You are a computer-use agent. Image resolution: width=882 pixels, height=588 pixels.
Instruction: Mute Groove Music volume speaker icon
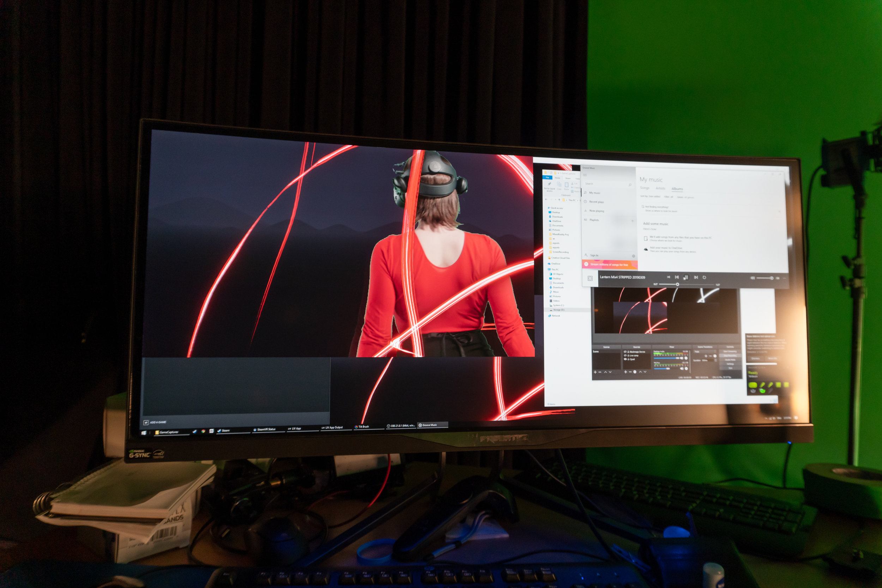753,278
